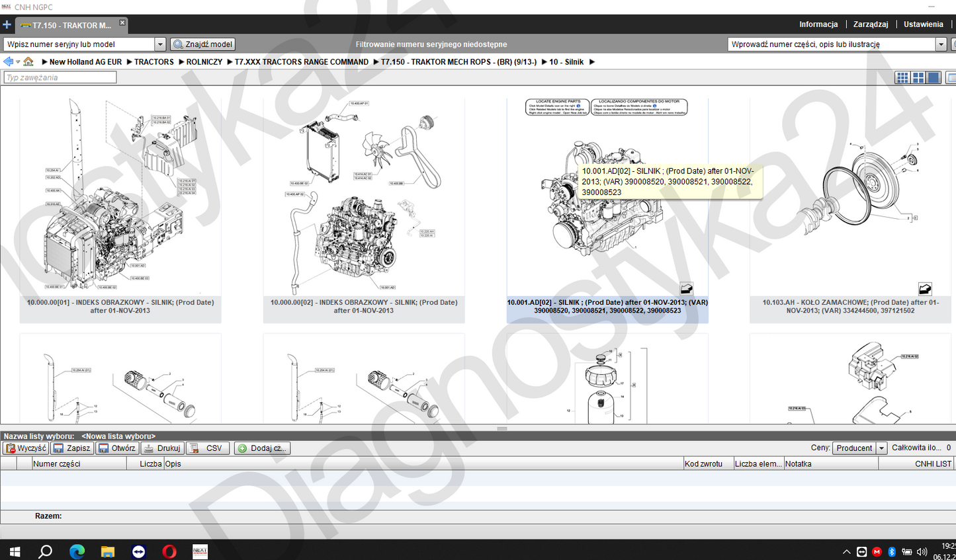Open a new tab with plus icon

(7, 25)
